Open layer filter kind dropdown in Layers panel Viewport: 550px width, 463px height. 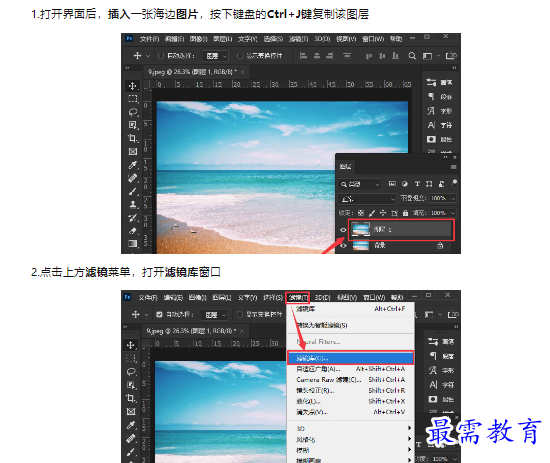pos(360,184)
